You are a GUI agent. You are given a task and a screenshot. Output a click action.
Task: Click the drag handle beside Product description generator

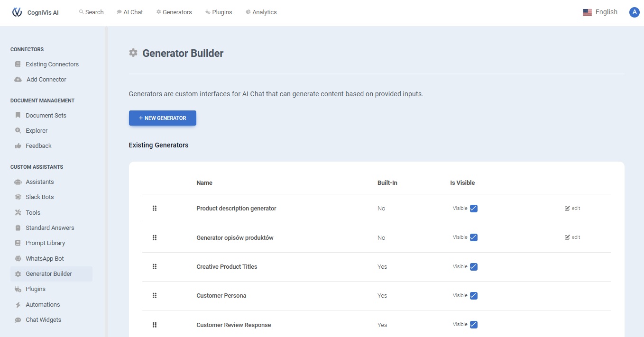coord(155,209)
